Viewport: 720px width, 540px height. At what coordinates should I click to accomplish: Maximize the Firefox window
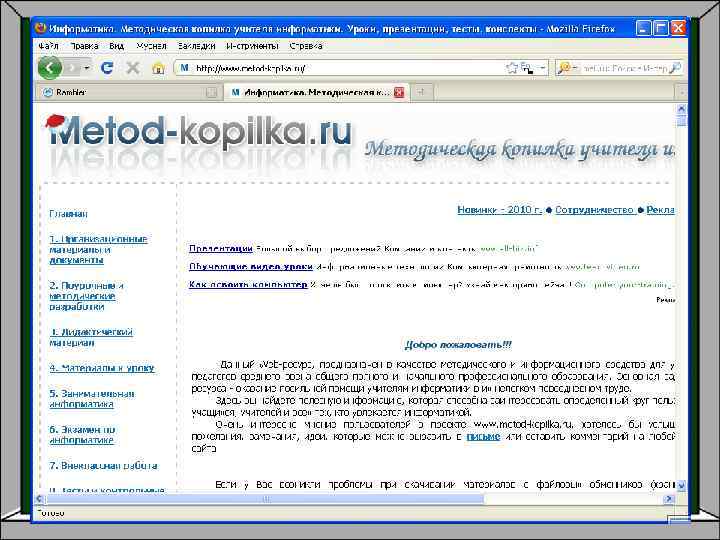pyautogui.click(x=661, y=28)
